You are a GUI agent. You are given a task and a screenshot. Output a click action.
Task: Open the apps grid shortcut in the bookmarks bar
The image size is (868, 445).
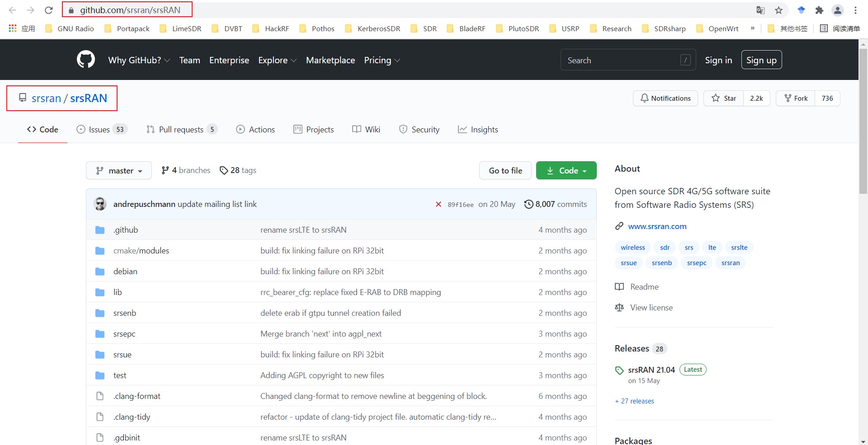click(22, 28)
